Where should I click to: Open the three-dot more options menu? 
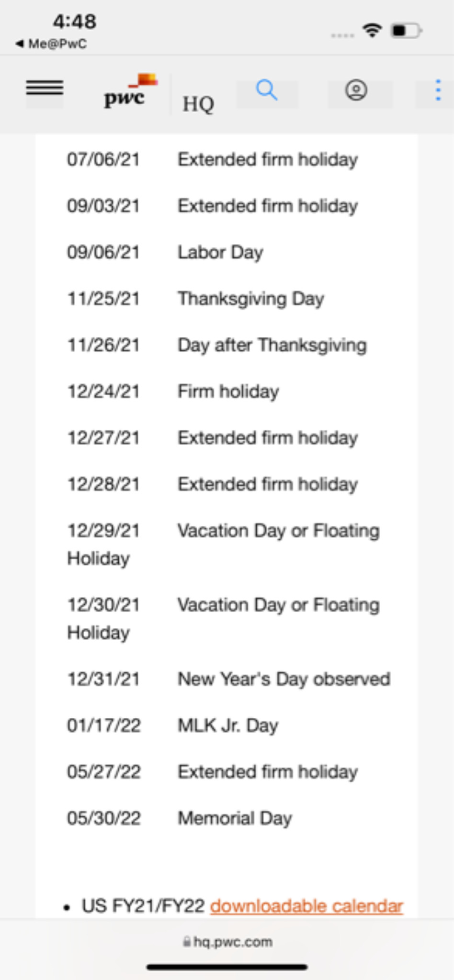click(x=438, y=90)
